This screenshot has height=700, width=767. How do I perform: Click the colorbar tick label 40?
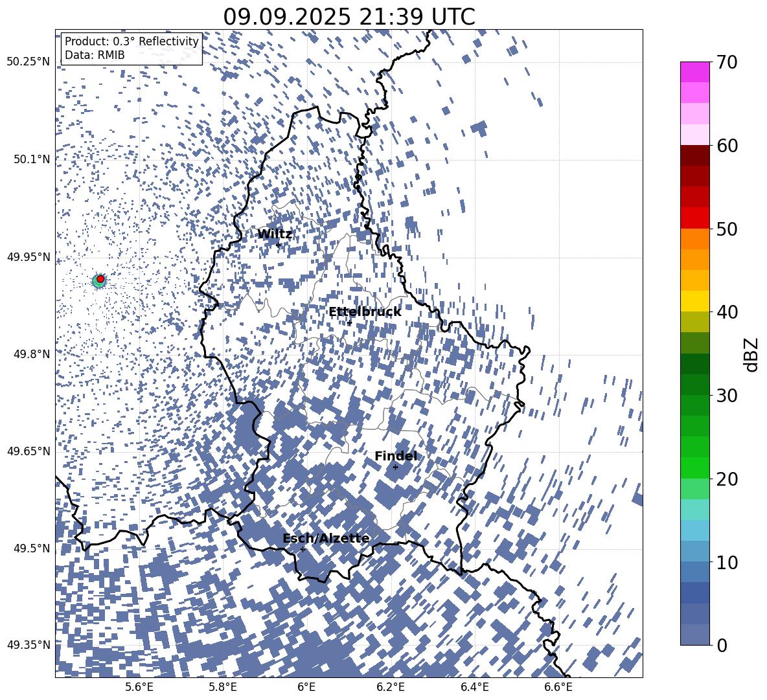point(727,312)
